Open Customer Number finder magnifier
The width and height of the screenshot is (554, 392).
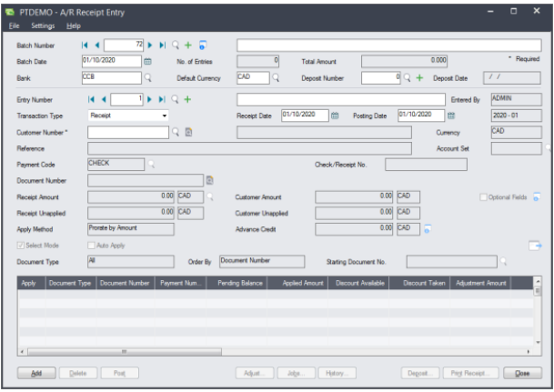click(x=176, y=132)
